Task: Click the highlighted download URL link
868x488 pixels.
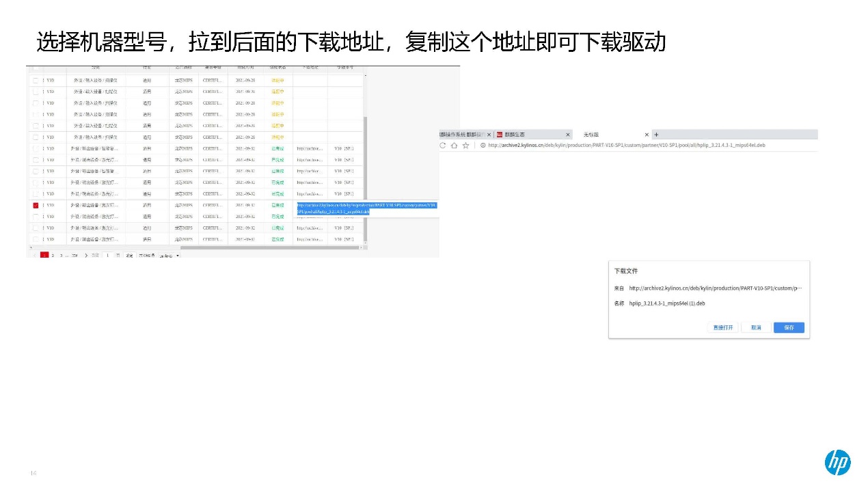Action: tap(366, 208)
